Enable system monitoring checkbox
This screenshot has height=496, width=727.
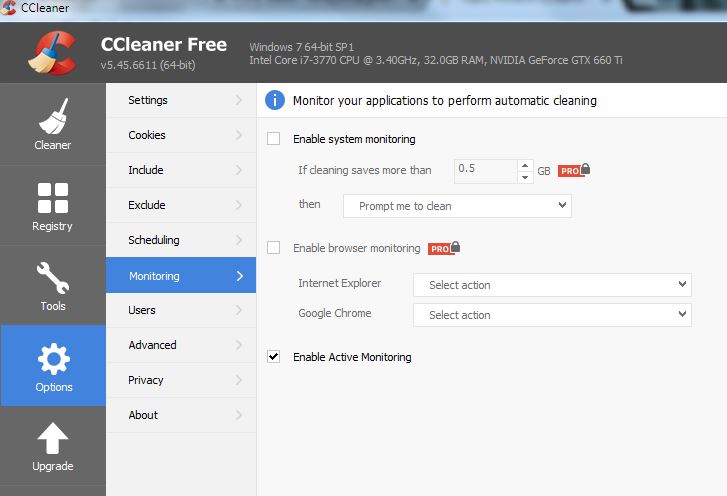(x=274, y=139)
